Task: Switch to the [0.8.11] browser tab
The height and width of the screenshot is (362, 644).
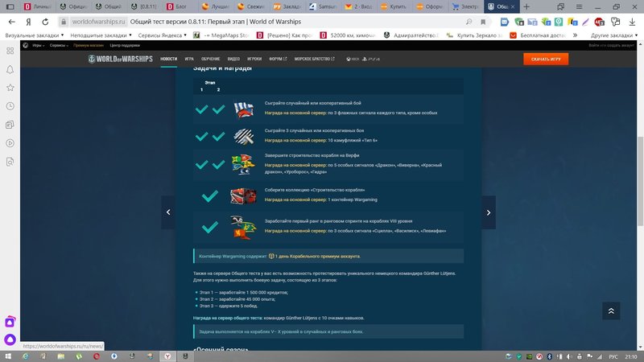Action: tap(145, 6)
